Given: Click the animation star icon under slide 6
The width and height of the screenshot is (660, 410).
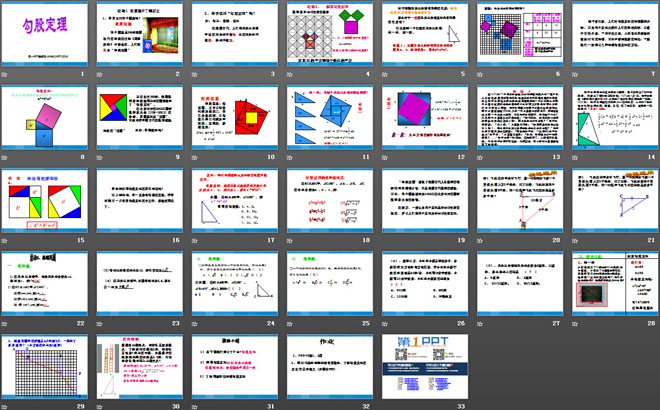Looking at the screenshot, I should [x=480, y=75].
